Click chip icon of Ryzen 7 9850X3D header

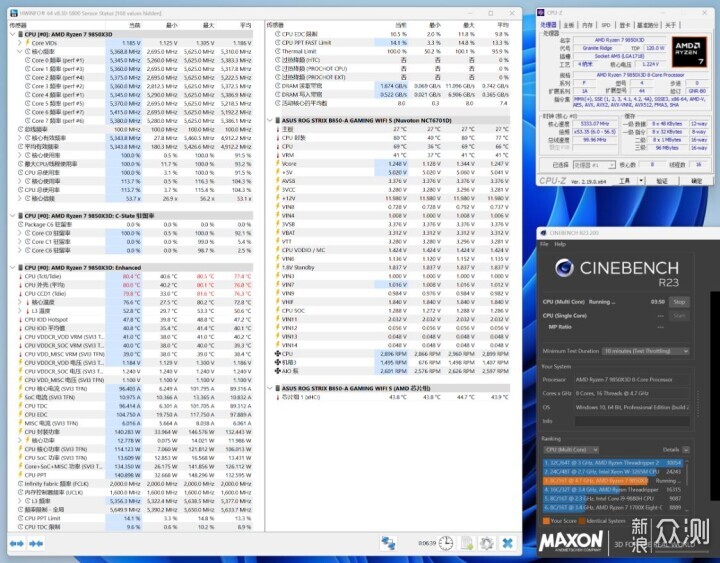tap(21, 34)
